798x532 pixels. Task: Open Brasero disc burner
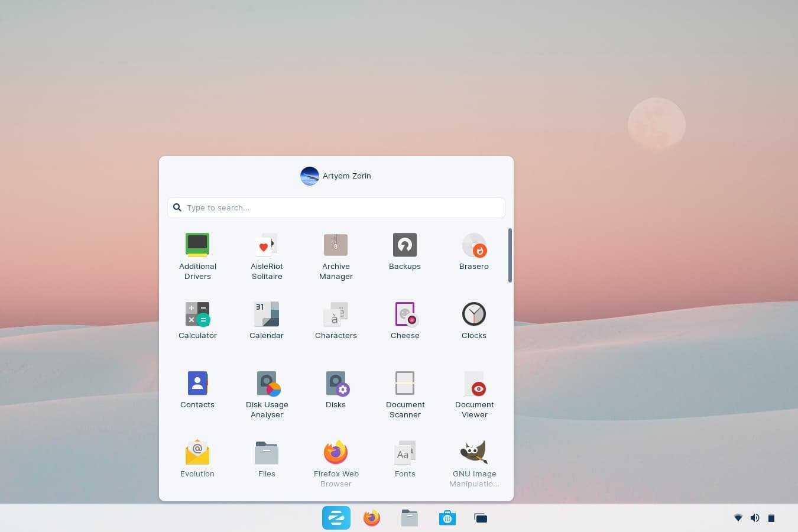pos(474,252)
